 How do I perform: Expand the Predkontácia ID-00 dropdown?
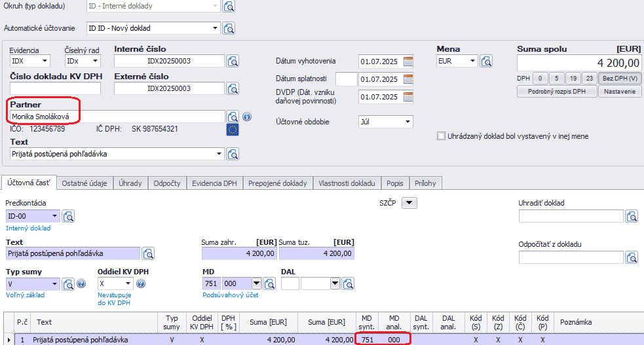pyautogui.click(x=54, y=216)
